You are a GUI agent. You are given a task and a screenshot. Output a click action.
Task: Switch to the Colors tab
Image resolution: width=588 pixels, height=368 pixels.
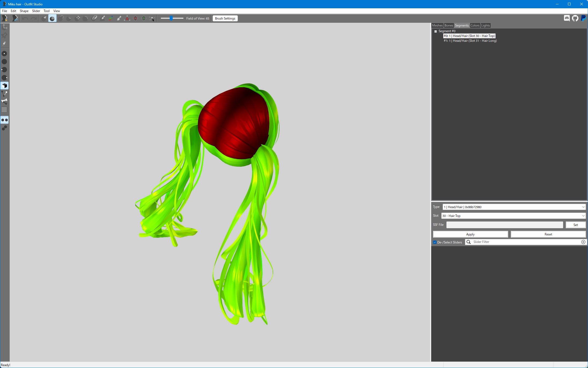click(475, 25)
